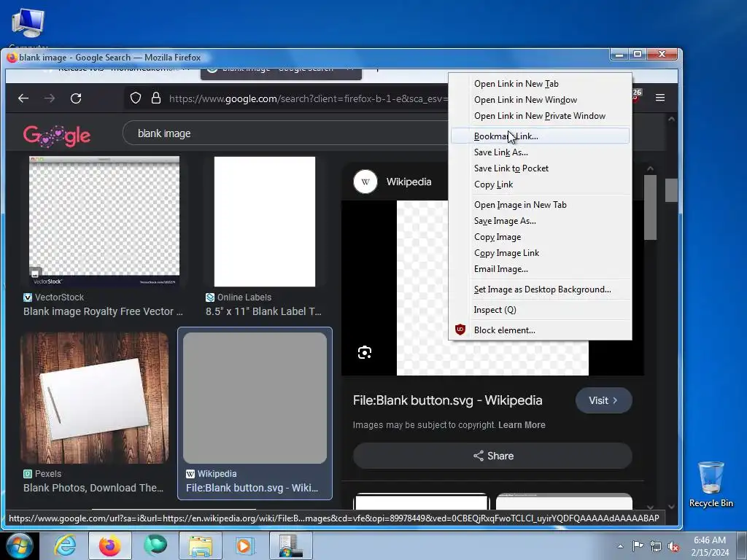Screen dimensions: 747x560
Task: Click the VectorStock source label
Action: pyautogui.click(x=59, y=297)
